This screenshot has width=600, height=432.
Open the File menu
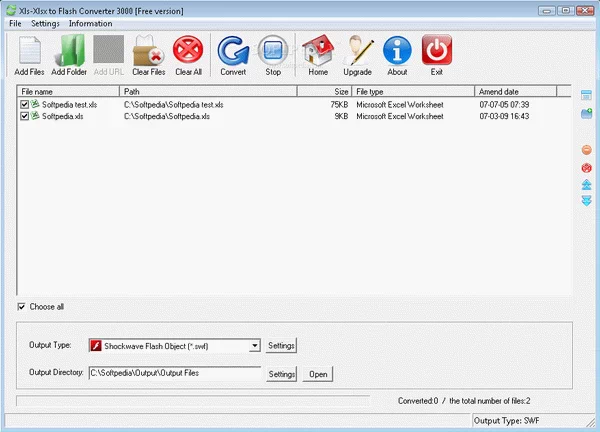pyautogui.click(x=15, y=23)
